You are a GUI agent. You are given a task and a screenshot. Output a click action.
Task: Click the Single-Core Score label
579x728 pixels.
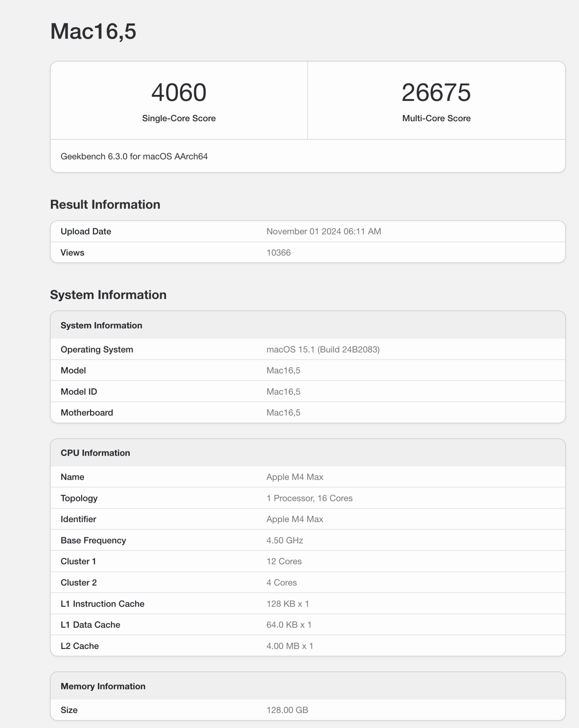point(179,118)
